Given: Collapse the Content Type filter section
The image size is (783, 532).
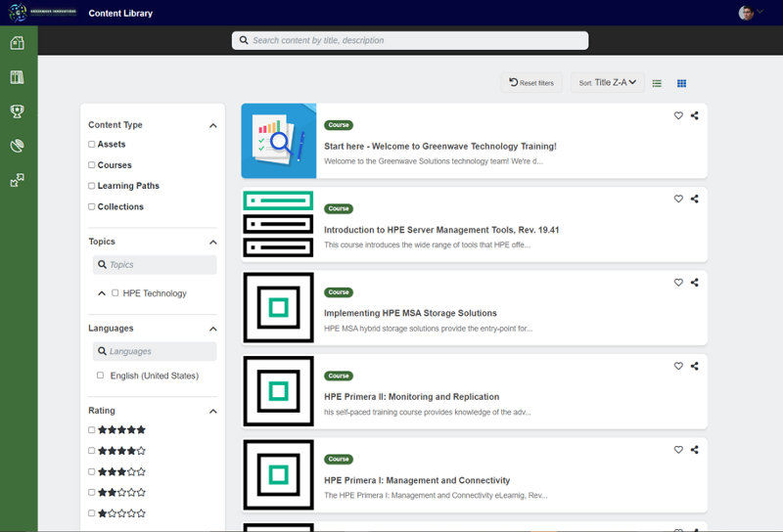Looking at the screenshot, I should (213, 125).
